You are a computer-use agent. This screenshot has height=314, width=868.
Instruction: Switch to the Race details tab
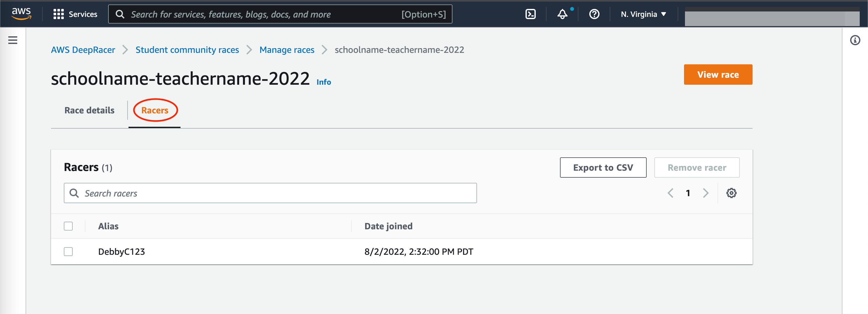89,111
